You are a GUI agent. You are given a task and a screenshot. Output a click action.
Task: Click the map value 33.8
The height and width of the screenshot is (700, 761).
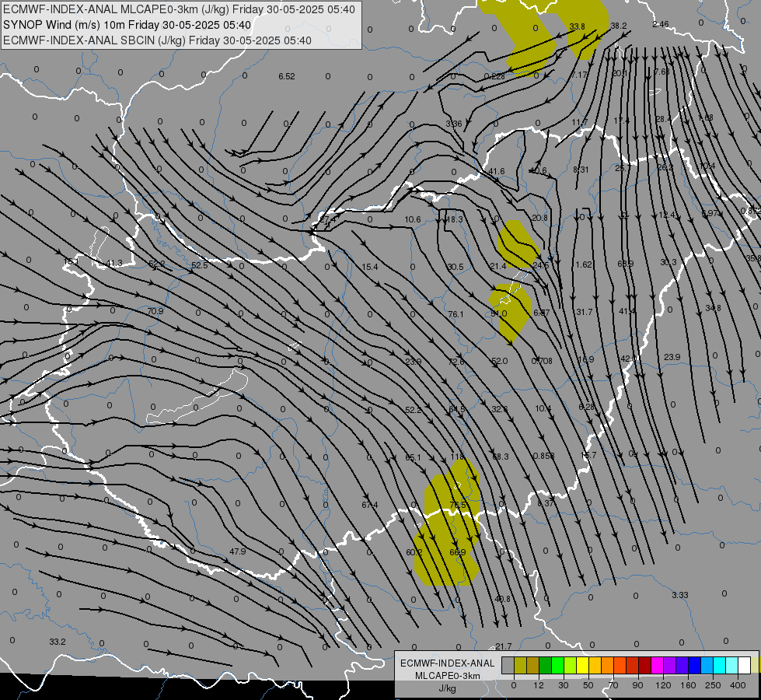[x=577, y=26]
